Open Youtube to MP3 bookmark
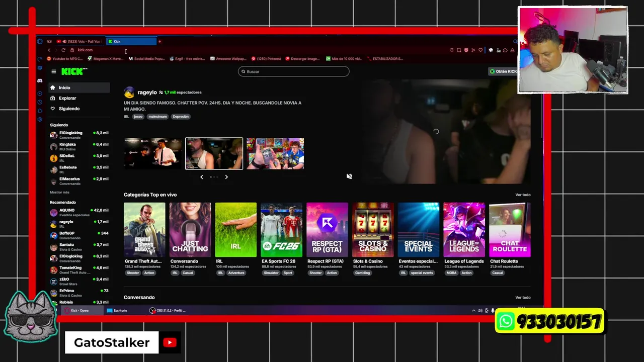This screenshot has width=644, height=362. 65,59
